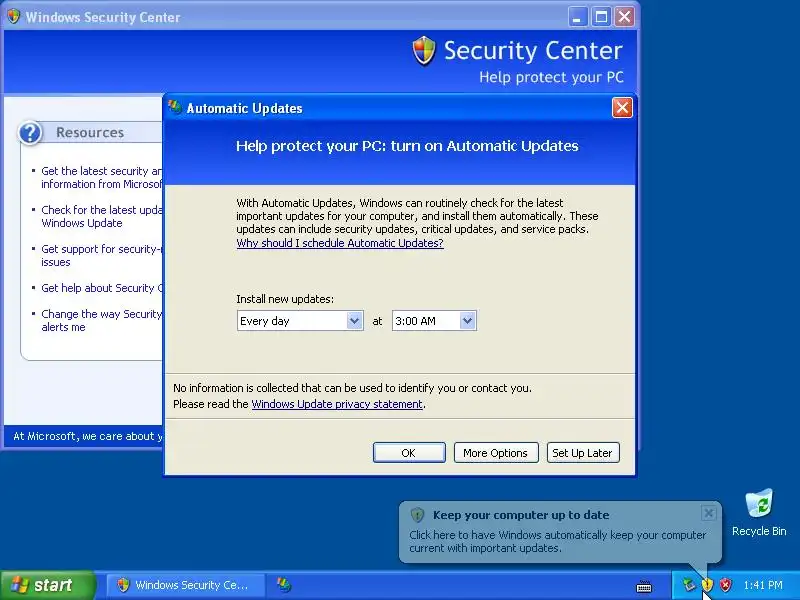The height and width of the screenshot is (600, 800).
Task: Open 'Check for the latest updates' link
Action: [x=101, y=216]
